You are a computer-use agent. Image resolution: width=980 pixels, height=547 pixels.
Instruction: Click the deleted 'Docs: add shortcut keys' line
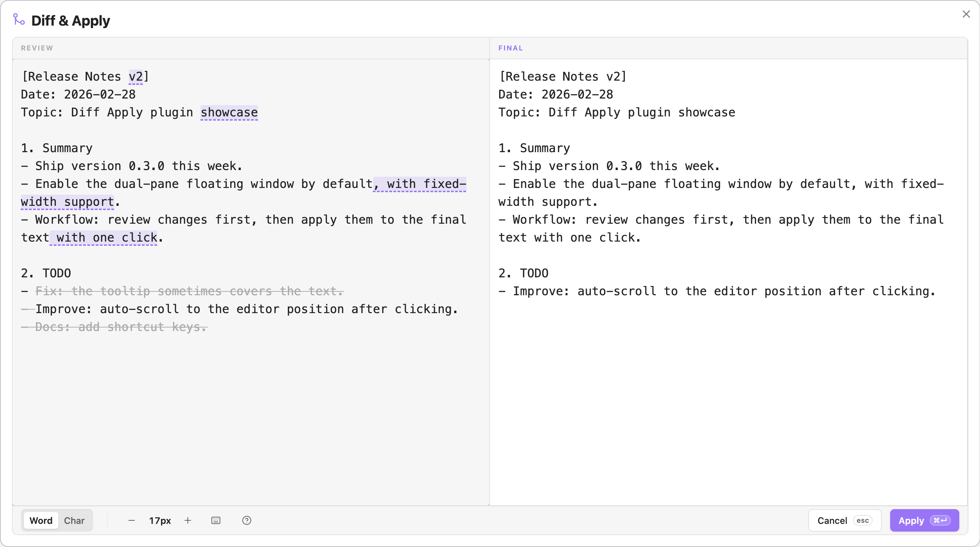coord(114,327)
